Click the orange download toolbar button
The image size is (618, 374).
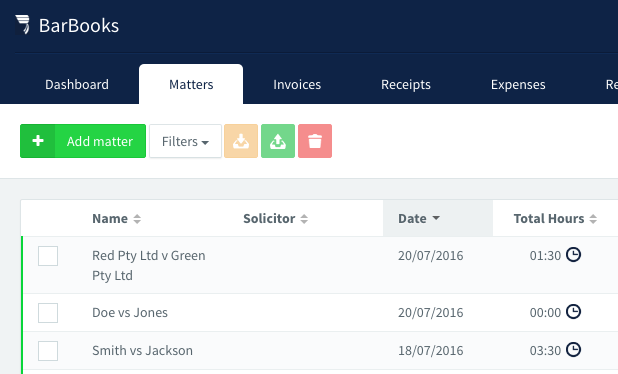coord(241,141)
